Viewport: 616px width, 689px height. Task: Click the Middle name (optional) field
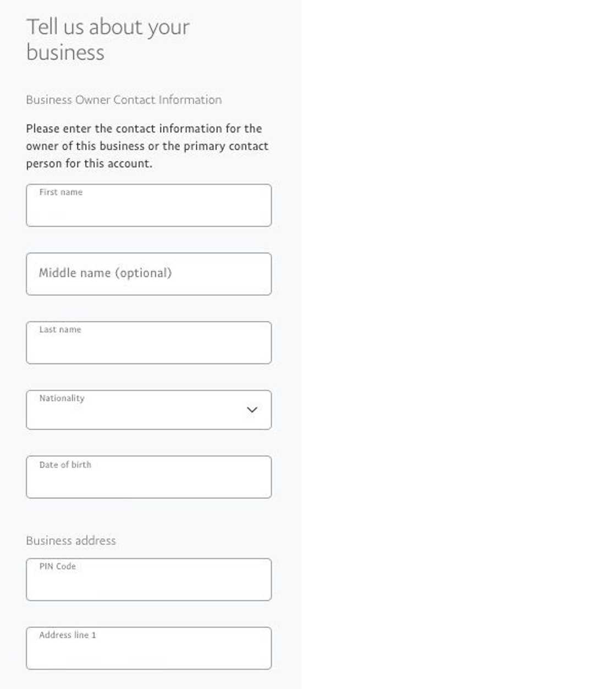(148, 274)
